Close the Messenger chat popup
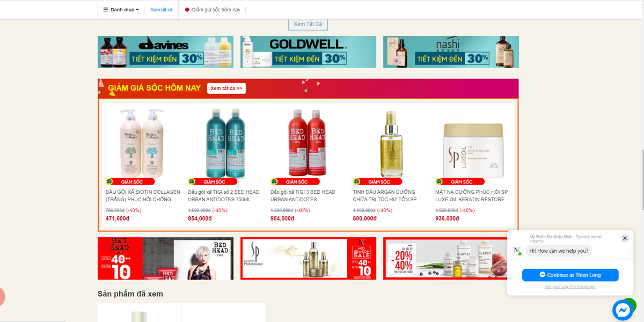 point(625,238)
